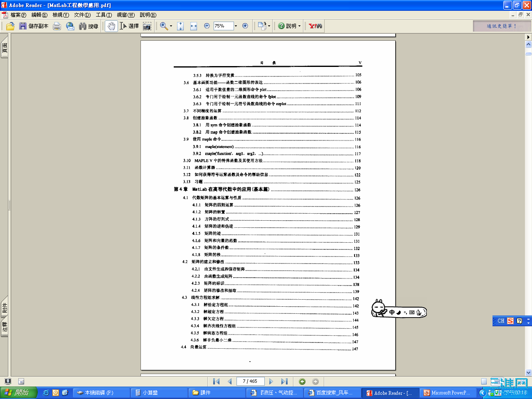Click the Windows 開始 Start button
The width and height of the screenshot is (532, 399).
tap(18, 393)
